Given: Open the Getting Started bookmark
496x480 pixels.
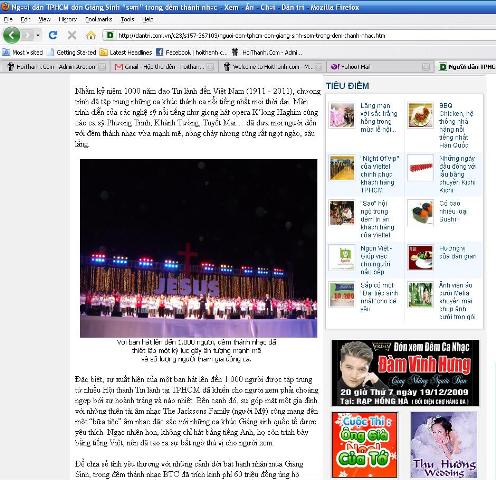Looking at the screenshot, I should [x=72, y=52].
